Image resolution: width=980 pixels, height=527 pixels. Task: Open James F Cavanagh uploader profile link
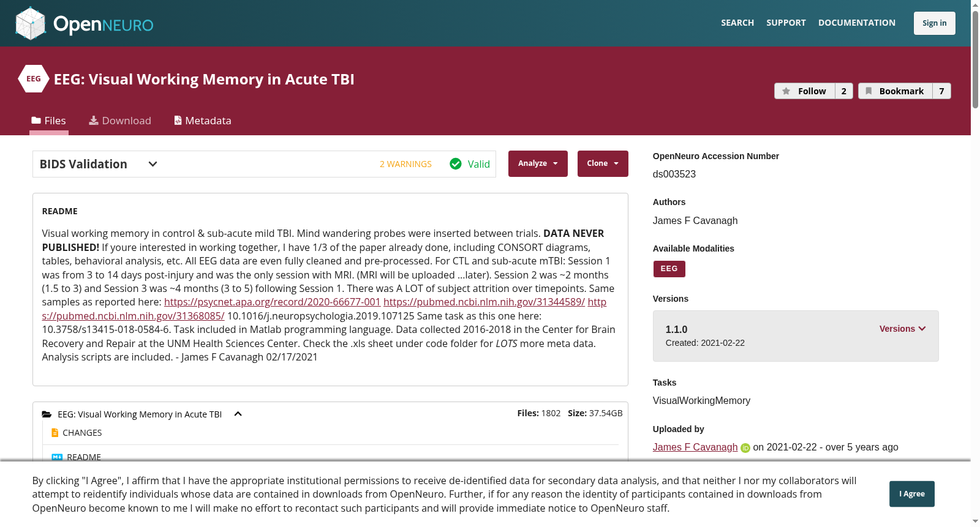(695, 447)
